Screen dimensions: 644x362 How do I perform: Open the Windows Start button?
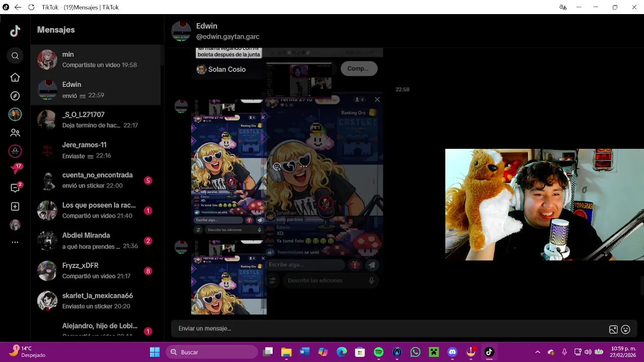pyautogui.click(x=155, y=352)
